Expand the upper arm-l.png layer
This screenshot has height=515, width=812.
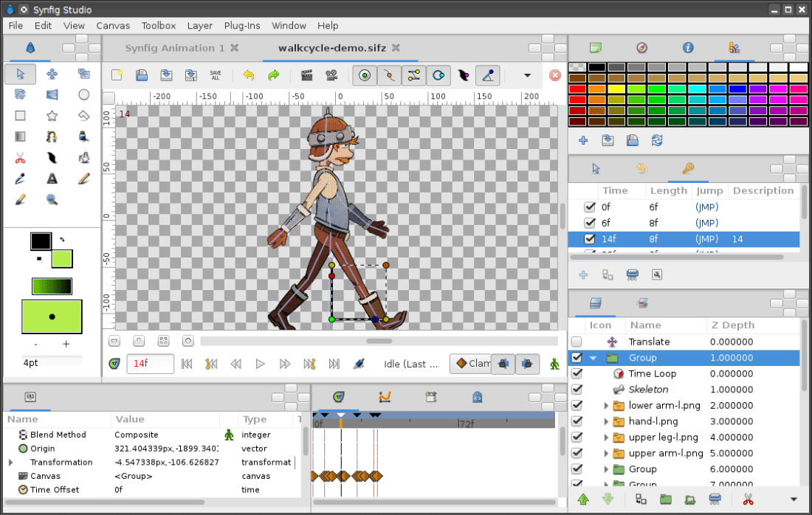(605, 454)
